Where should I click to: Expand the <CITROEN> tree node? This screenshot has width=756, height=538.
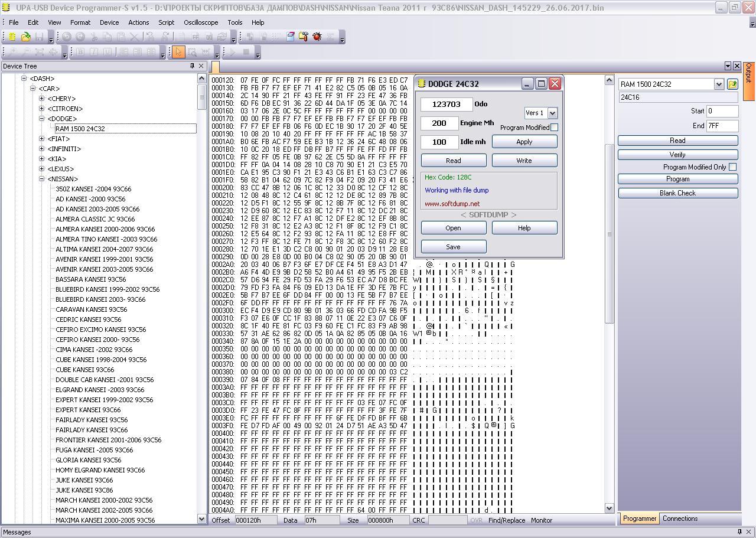(42, 109)
